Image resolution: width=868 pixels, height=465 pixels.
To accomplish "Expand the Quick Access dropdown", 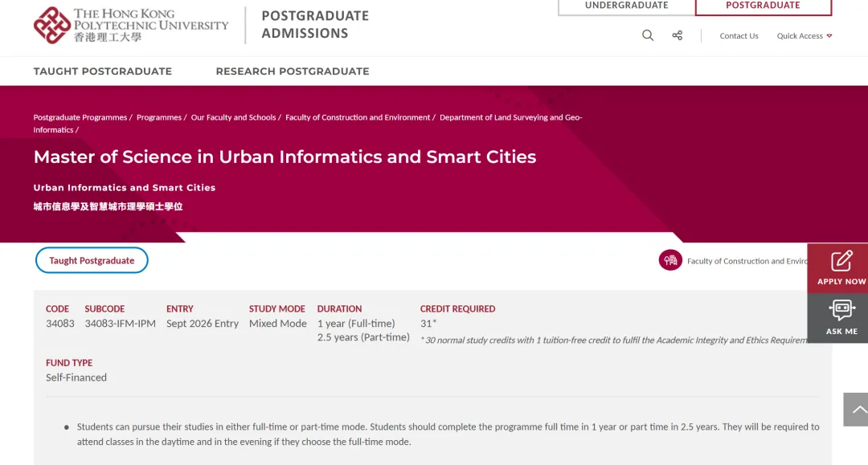I will [804, 36].
